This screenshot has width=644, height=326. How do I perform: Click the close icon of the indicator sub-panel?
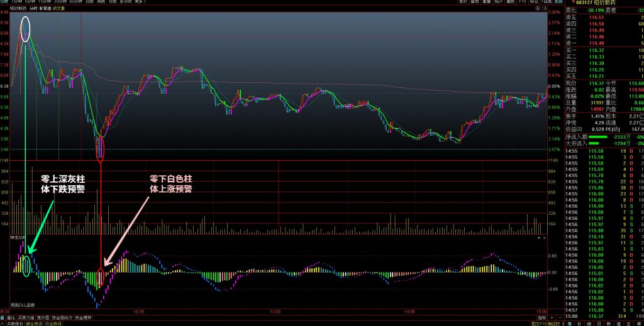point(545,238)
